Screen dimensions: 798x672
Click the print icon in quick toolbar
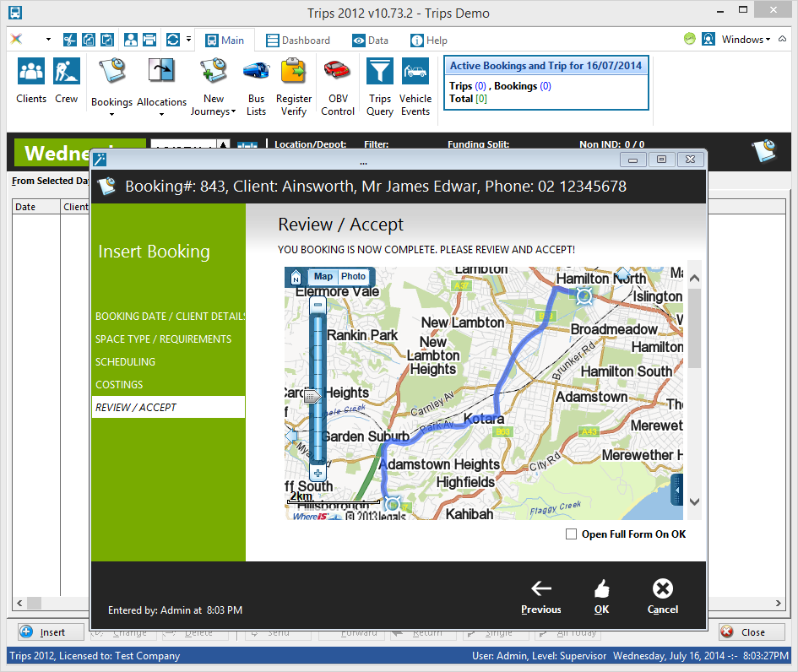click(x=149, y=40)
